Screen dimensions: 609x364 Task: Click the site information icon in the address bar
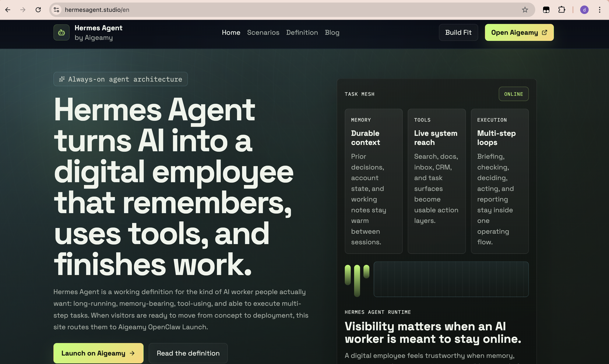click(56, 10)
